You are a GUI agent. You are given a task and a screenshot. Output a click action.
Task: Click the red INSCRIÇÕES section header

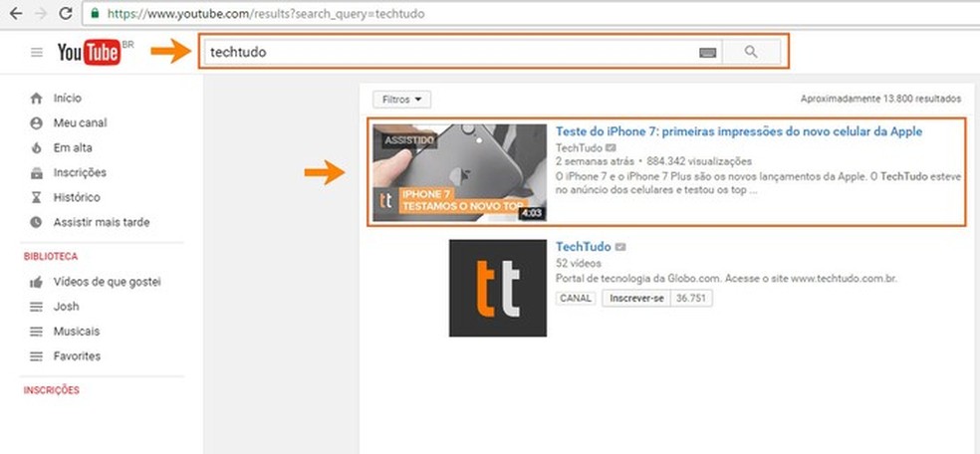tap(51, 390)
